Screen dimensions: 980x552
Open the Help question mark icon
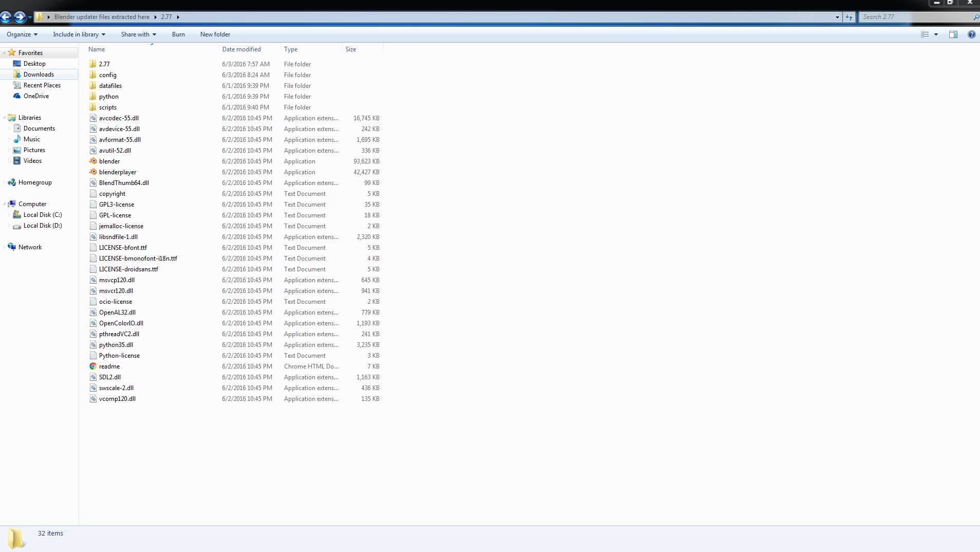pos(971,34)
